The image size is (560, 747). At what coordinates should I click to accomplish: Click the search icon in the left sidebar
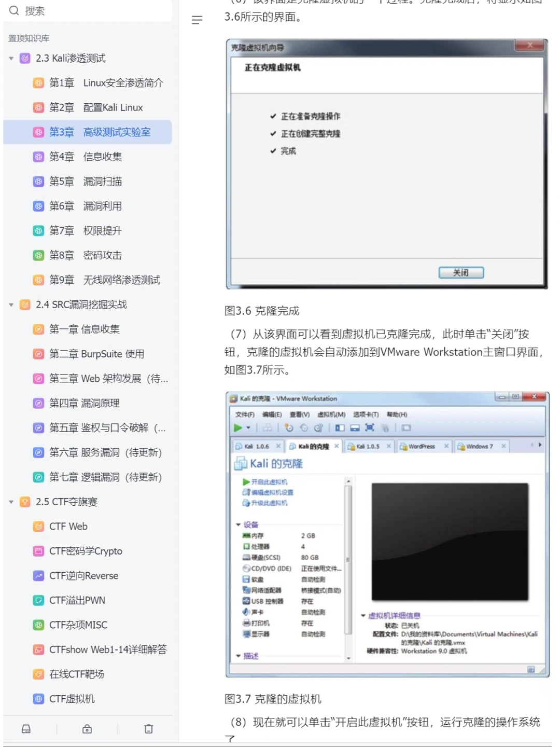[x=14, y=10]
